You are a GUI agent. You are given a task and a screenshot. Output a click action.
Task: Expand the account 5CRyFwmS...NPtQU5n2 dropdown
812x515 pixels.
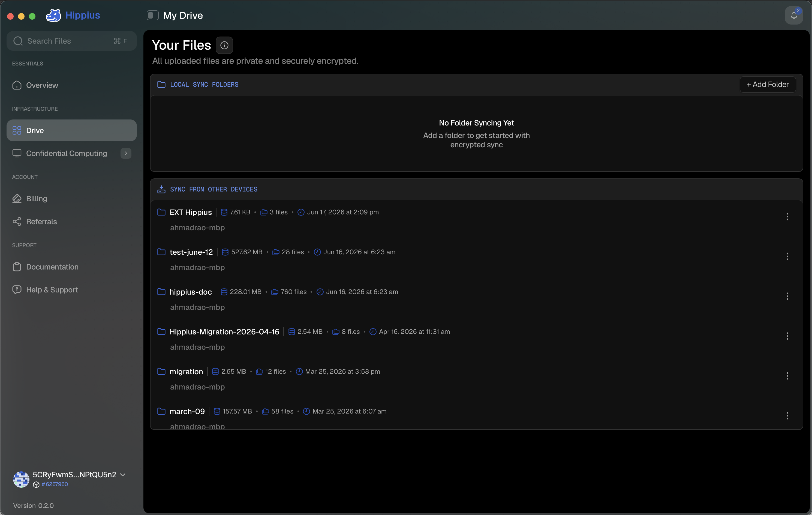tap(123, 475)
